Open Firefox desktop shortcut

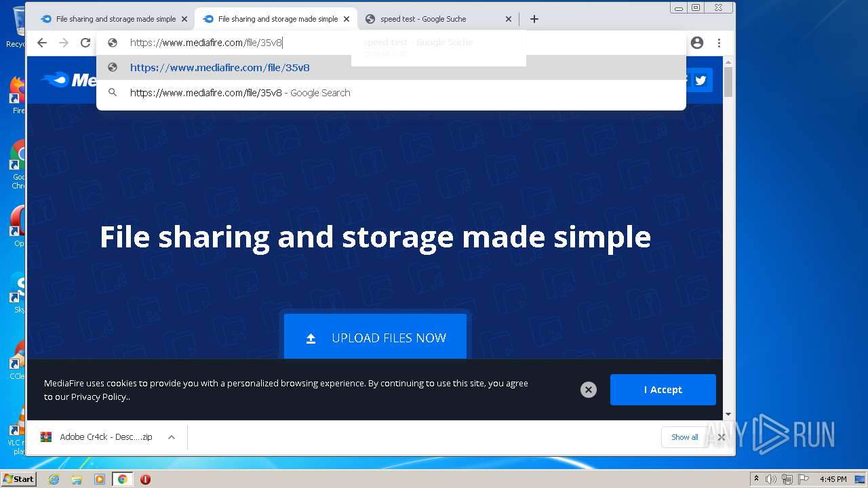click(x=18, y=95)
